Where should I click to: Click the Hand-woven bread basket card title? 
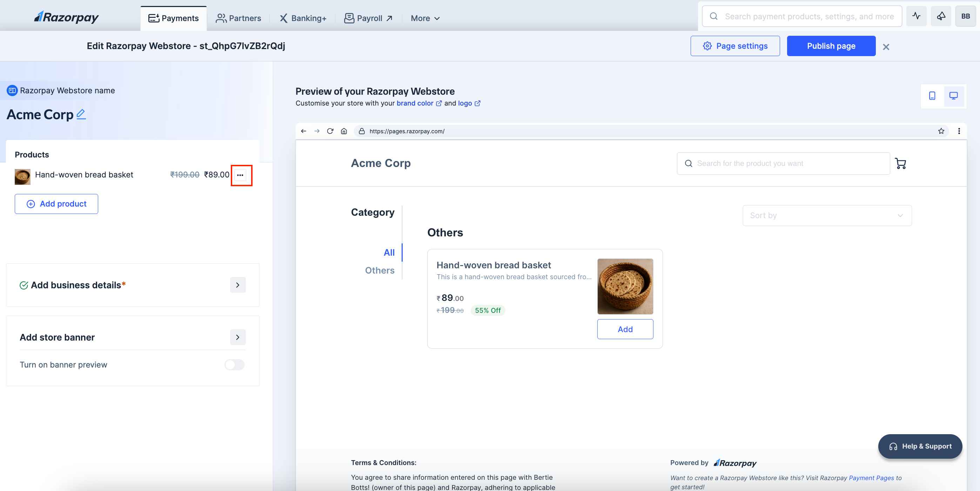pos(494,265)
